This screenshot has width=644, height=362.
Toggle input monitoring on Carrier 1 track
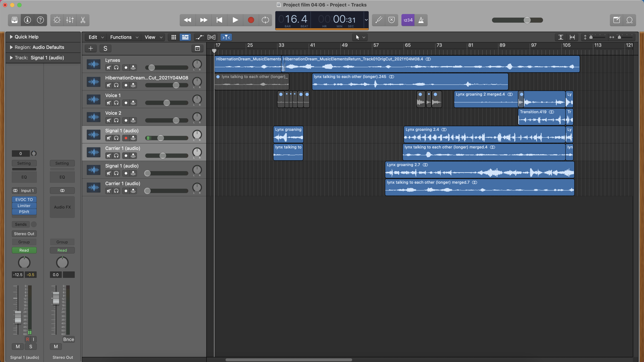coord(133,156)
